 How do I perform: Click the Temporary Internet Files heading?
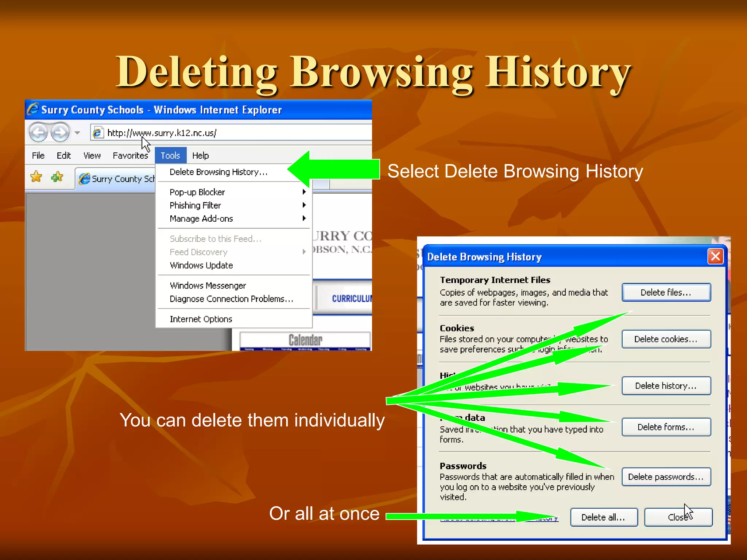[x=495, y=280]
